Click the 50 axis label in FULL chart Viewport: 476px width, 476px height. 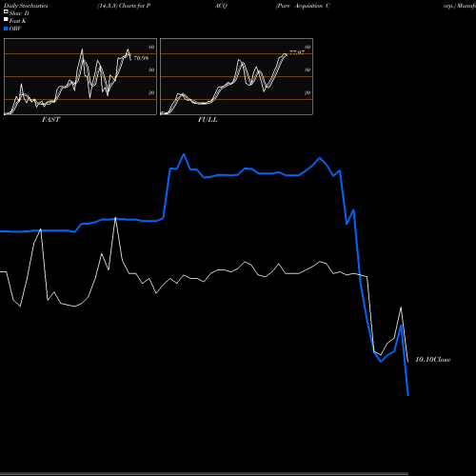307,69
